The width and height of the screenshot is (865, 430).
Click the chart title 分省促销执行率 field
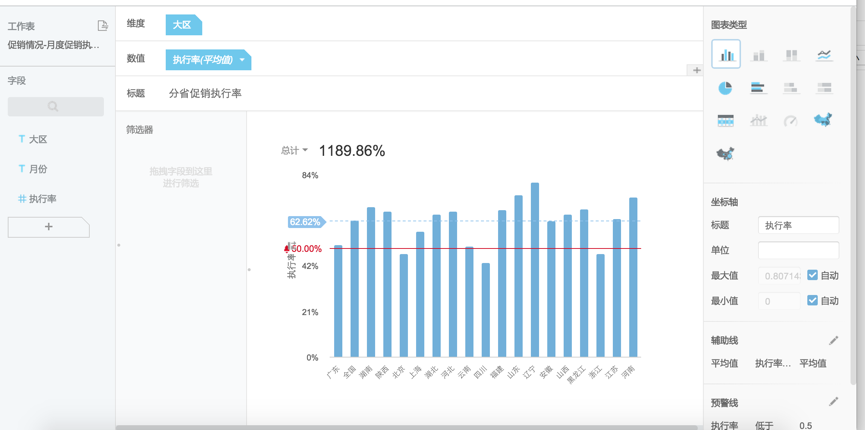[x=205, y=93]
